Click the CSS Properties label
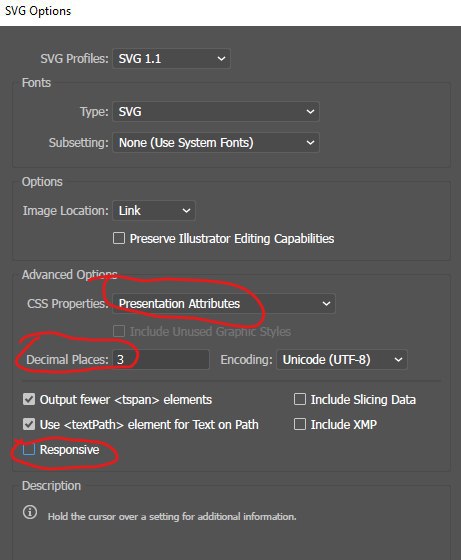The image size is (461, 560). pos(68,304)
